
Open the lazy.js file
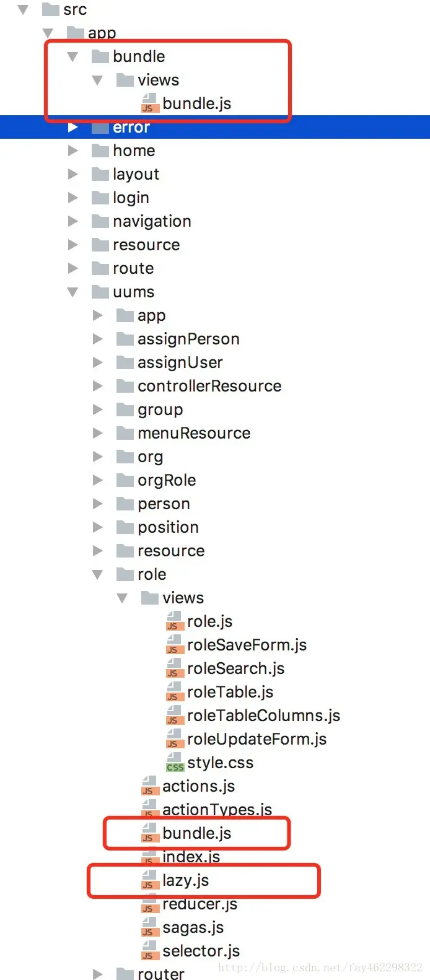pyautogui.click(x=185, y=880)
